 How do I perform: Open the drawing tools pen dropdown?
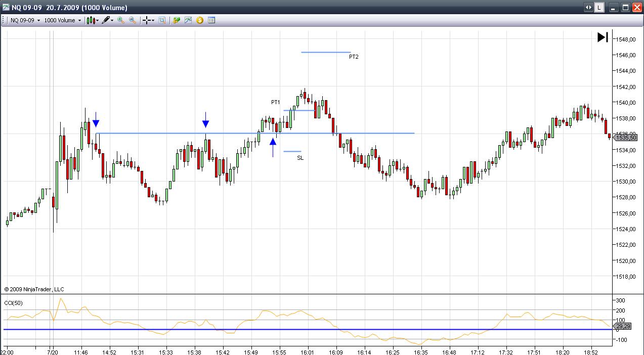click(107, 20)
